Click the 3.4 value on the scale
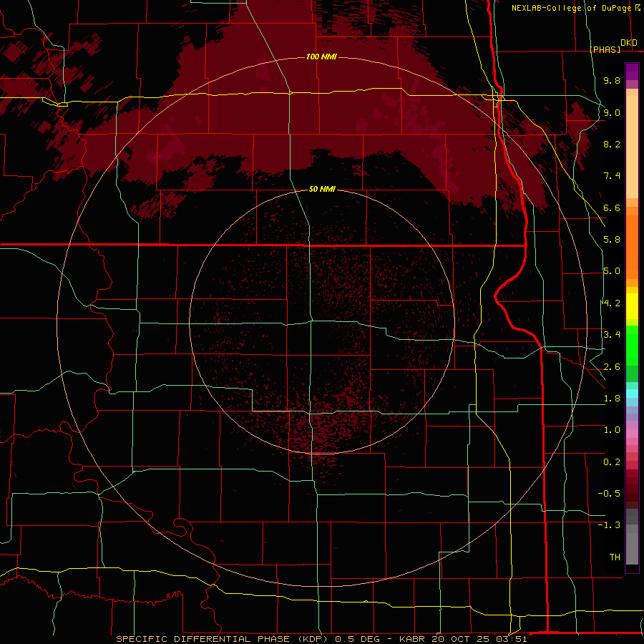The height and width of the screenshot is (644, 644). pos(612,335)
